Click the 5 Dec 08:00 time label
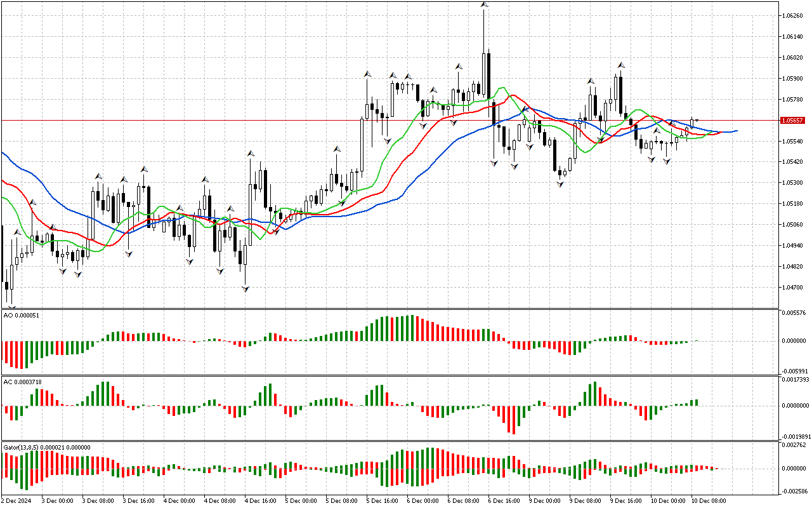Screen dimensions: 812x508 (x=343, y=500)
